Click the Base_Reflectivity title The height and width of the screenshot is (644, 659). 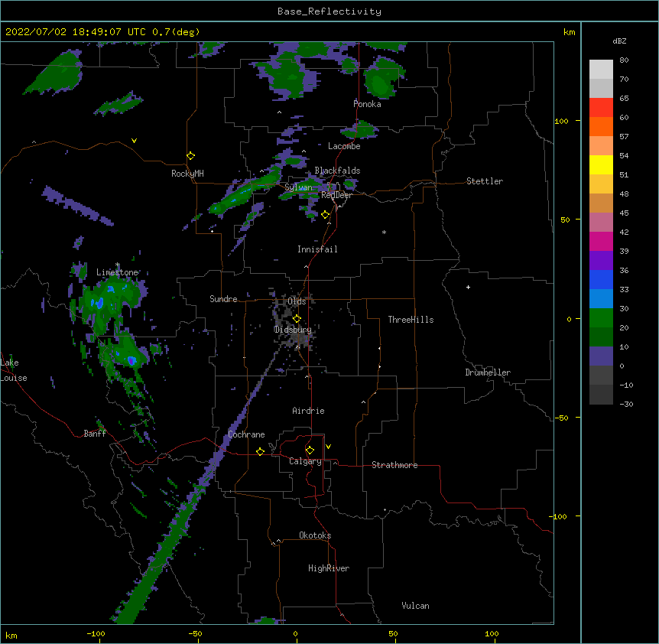point(329,11)
